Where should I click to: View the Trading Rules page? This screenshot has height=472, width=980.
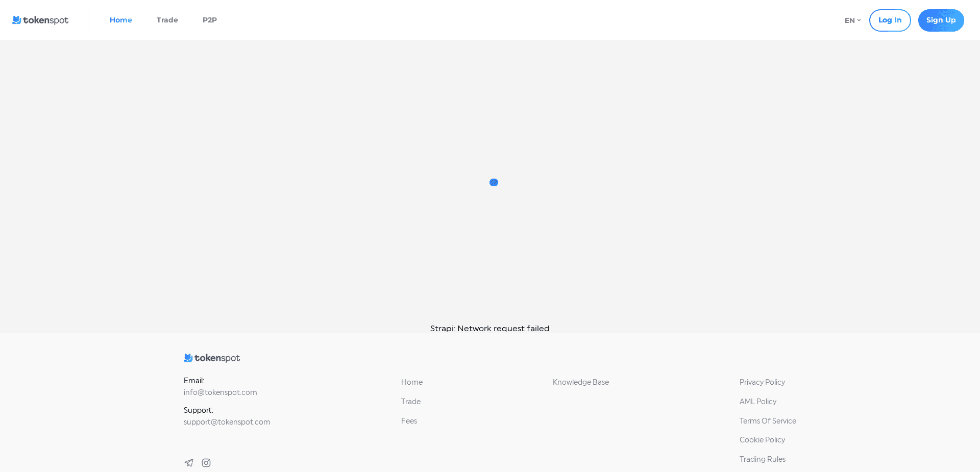pyautogui.click(x=762, y=459)
